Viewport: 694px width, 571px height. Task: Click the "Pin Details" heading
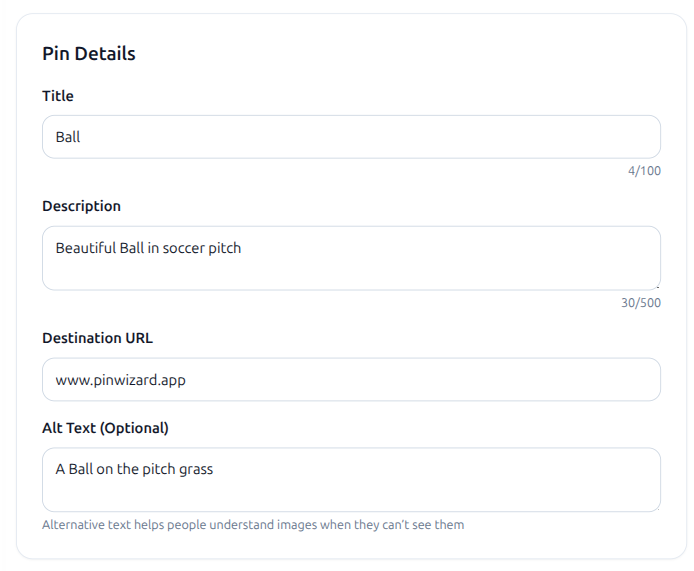89,54
